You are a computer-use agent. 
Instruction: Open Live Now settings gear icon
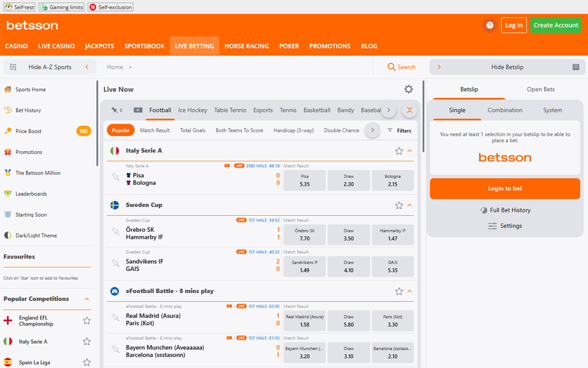[x=408, y=89]
